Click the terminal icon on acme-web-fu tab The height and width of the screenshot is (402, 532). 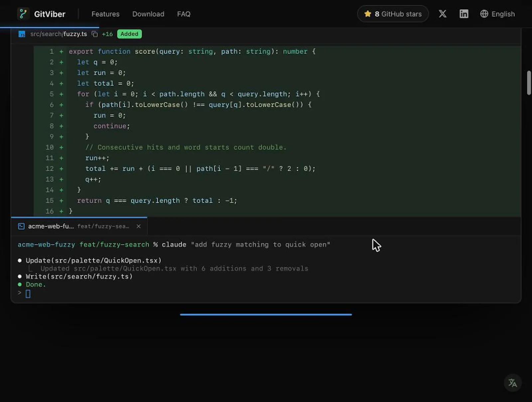(x=21, y=226)
